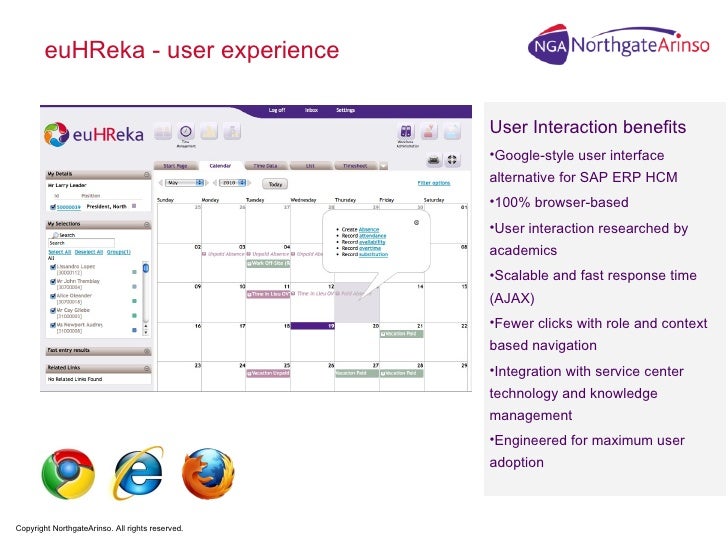Select highlighted calendar day 19
Screen dimensions: 728x546
pyautogui.click(x=312, y=326)
